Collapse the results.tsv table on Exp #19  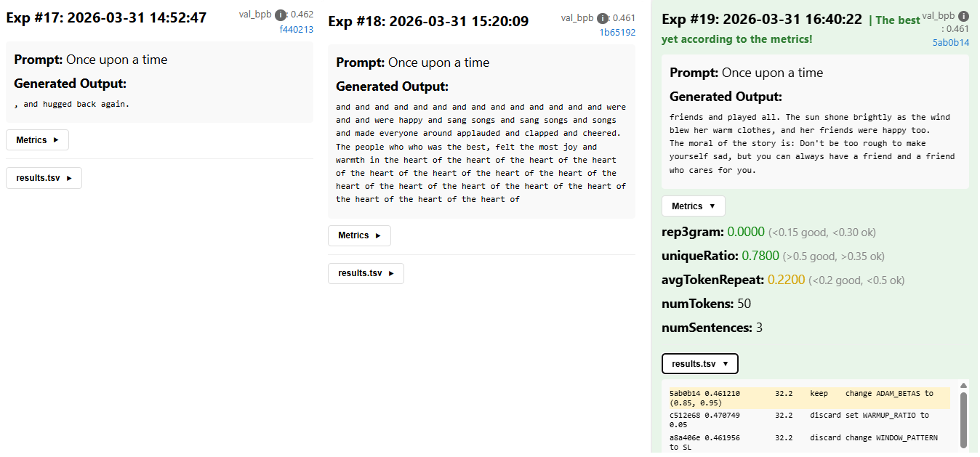click(699, 363)
